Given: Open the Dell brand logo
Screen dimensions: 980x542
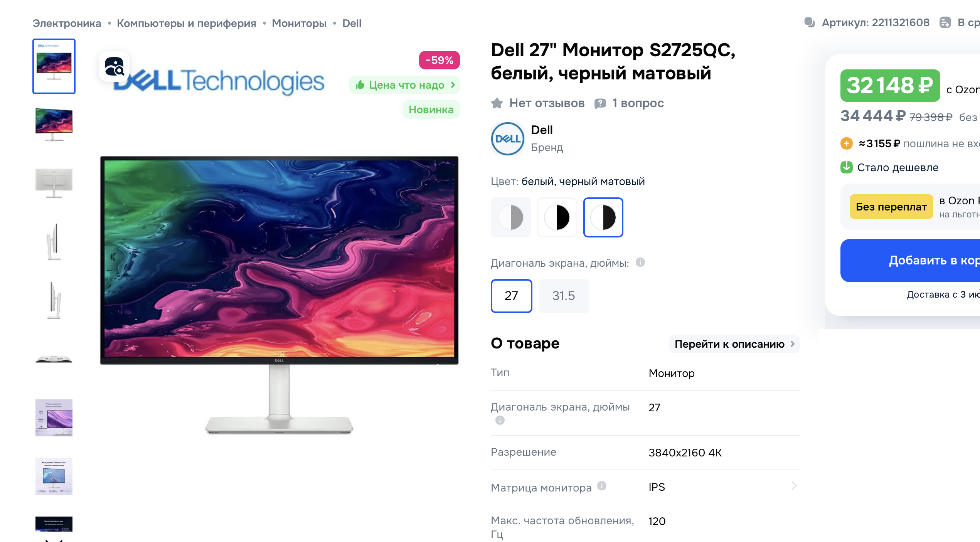Looking at the screenshot, I should coord(507,139).
